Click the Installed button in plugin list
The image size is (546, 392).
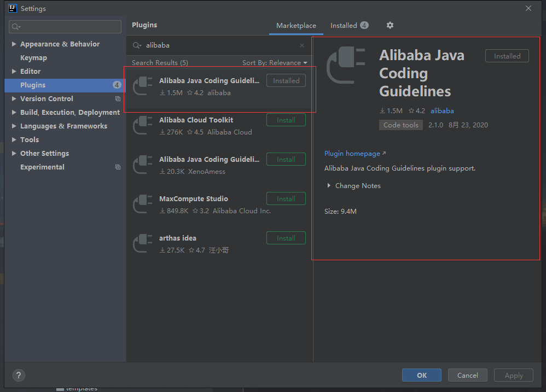pos(286,81)
